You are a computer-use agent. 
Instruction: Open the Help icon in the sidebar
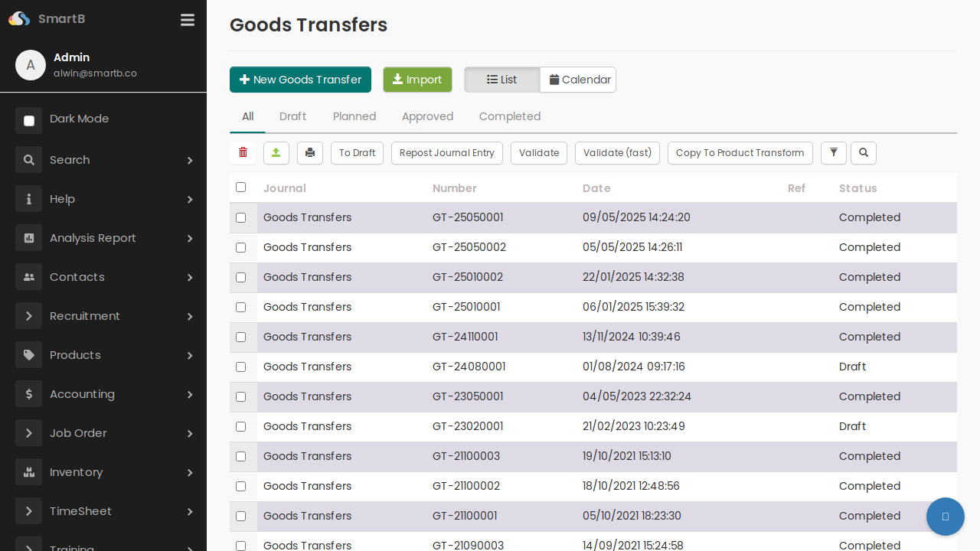click(x=28, y=199)
